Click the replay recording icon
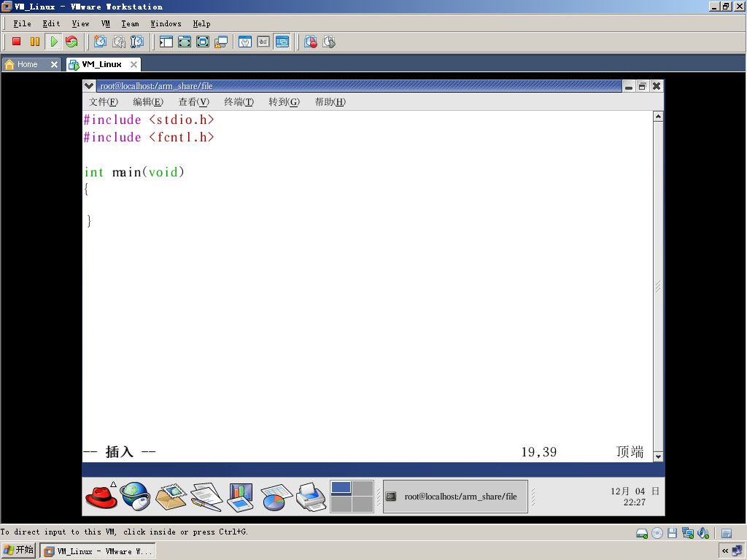 pos(329,42)
